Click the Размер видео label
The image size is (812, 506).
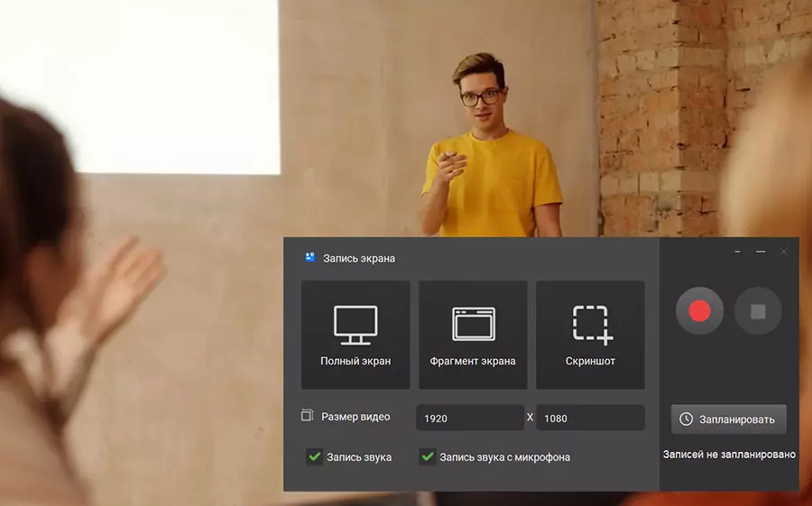point(355,417)
